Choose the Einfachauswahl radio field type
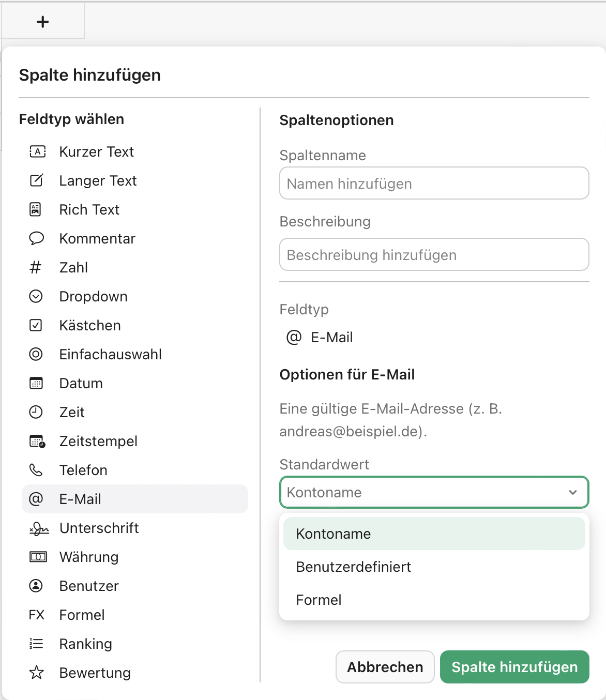Viewport: 606px width, 700px height. click(110, 354)
